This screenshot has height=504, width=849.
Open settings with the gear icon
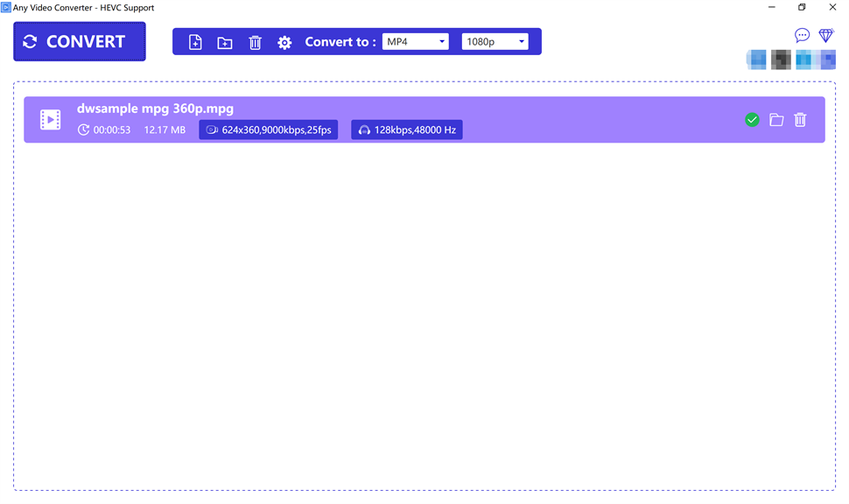pos(284,43)
